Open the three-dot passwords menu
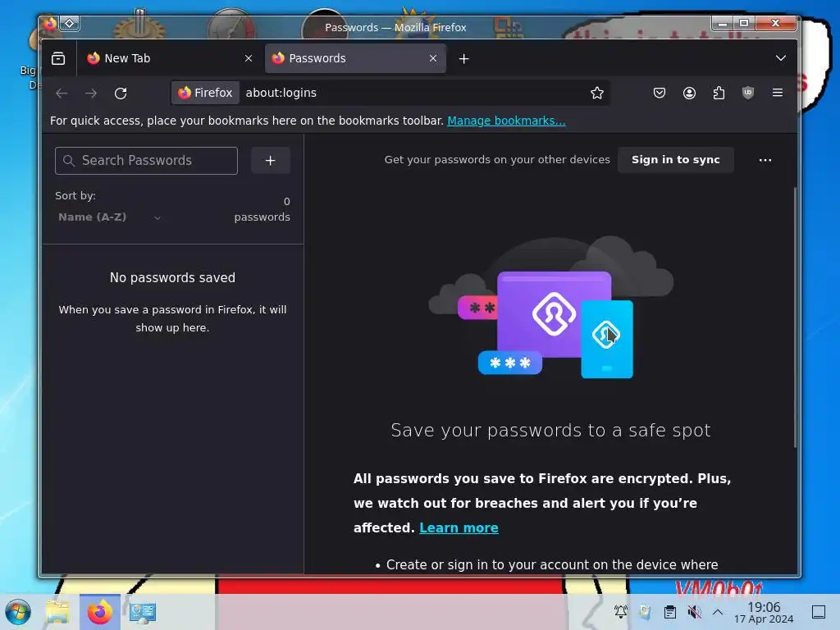Screen dimensions: 840x630 [765, 160]
